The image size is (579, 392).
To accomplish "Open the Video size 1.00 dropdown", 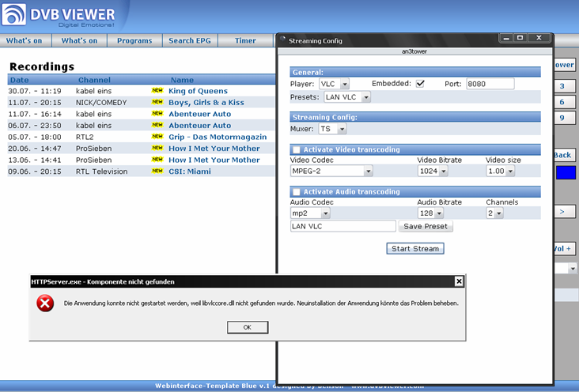I will [x=501, y=171].
